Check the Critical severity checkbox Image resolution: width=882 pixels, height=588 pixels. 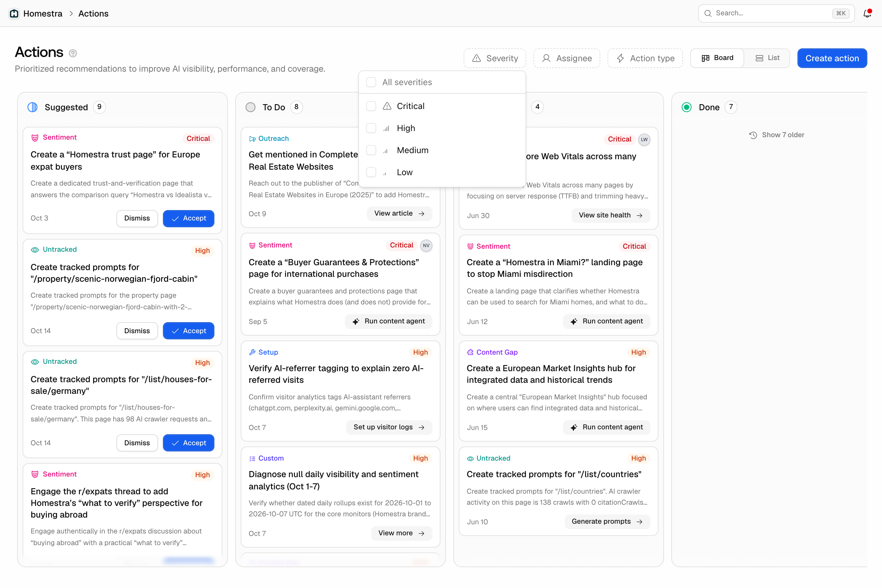(x=371, y=106)
